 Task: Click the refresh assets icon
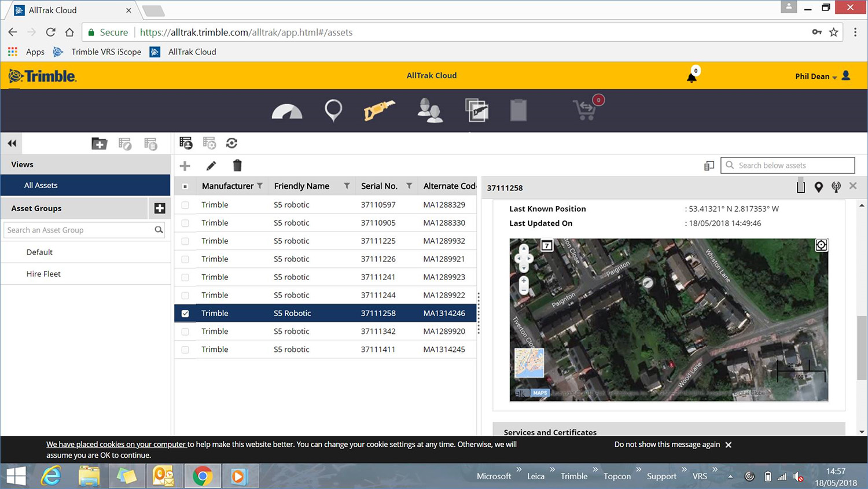point(232,143)
